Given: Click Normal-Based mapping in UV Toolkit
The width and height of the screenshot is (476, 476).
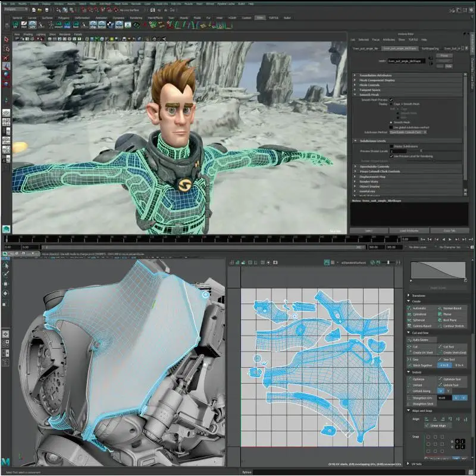Looking at the screenshot, I should (x=452, y=308).
